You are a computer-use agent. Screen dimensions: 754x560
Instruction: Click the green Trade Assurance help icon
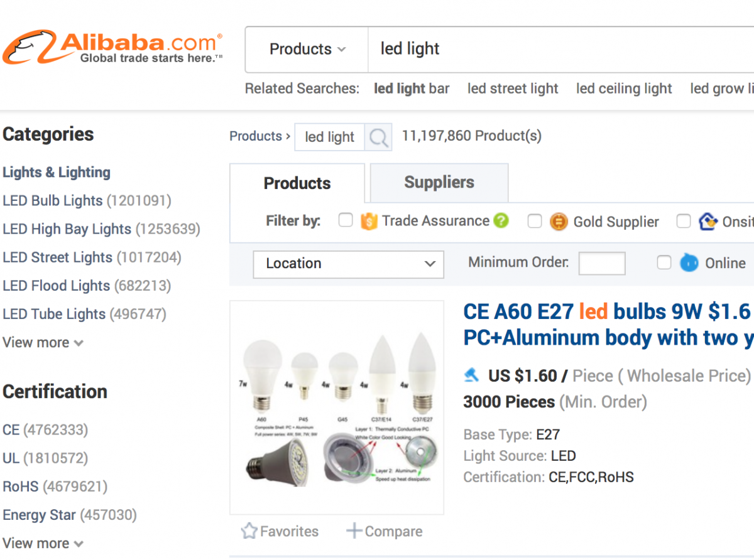[x=501, y=221]
